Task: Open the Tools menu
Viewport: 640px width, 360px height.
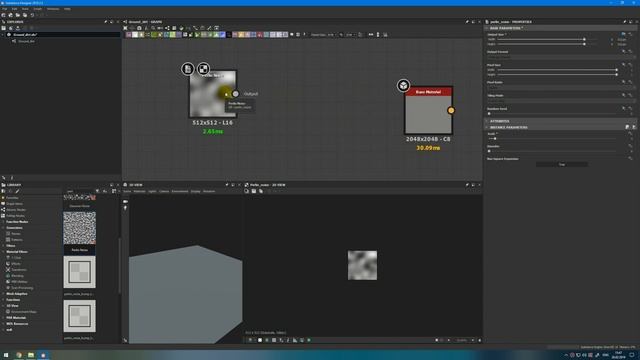Action: pos(25,9)
